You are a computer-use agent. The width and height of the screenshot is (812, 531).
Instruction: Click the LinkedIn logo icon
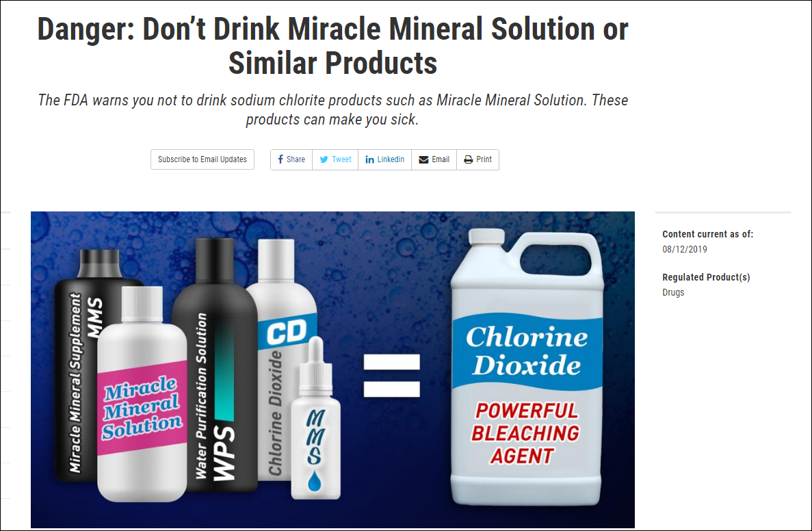pyautogui.click(x=370, y=159)
